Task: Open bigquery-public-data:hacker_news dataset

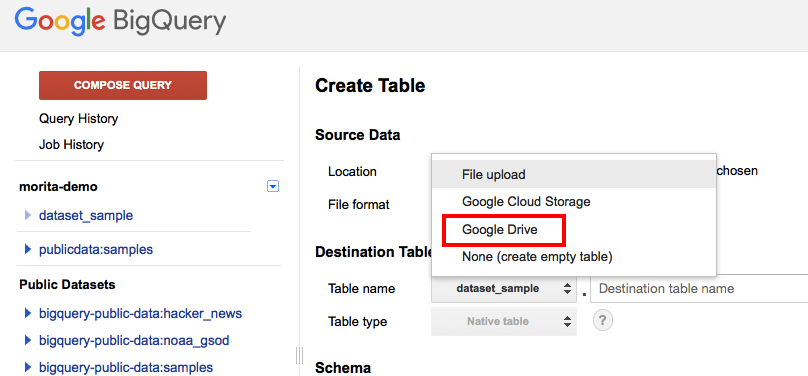Action: click(x=141, y=313)
